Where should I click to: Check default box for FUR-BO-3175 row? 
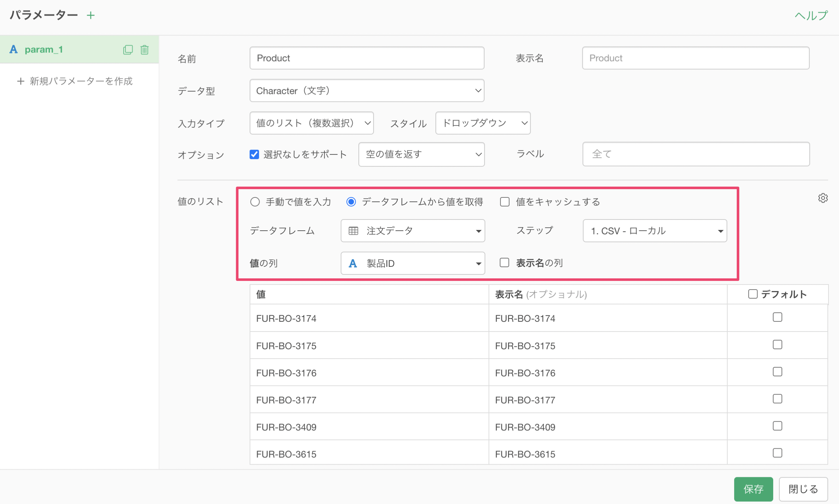tap(777, 345)
